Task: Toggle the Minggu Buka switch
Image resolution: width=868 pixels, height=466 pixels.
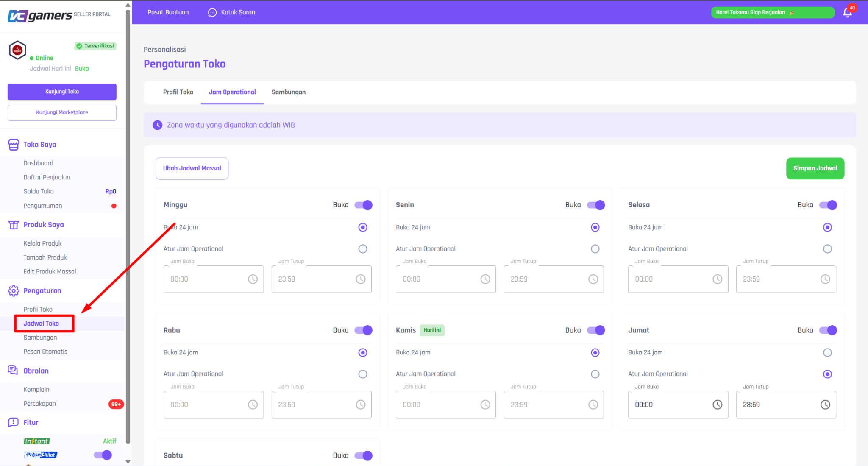Action: click(x=364, y=205)
